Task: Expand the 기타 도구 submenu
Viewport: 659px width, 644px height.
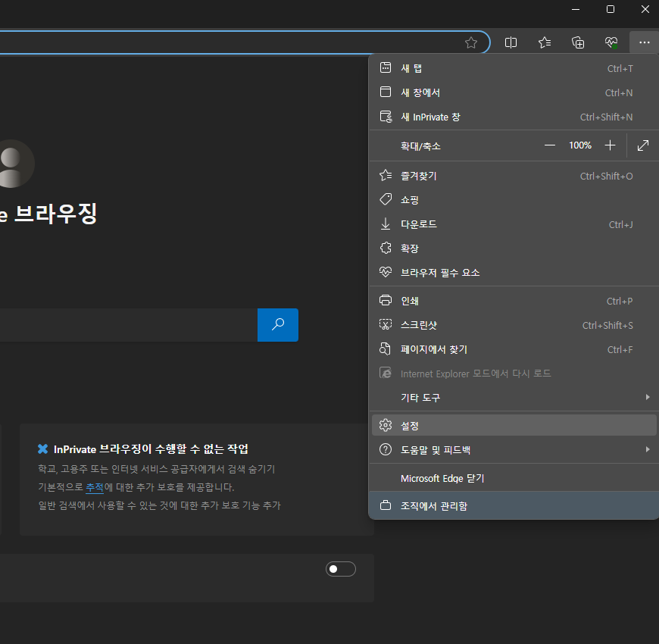Action: coord(514,397)
